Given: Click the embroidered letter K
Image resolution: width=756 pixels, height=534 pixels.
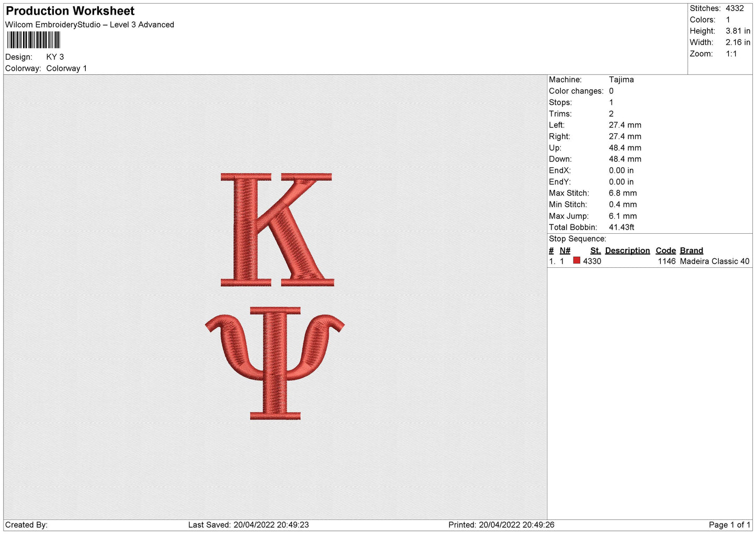Looking at the screenshot, I should (277, 230).
